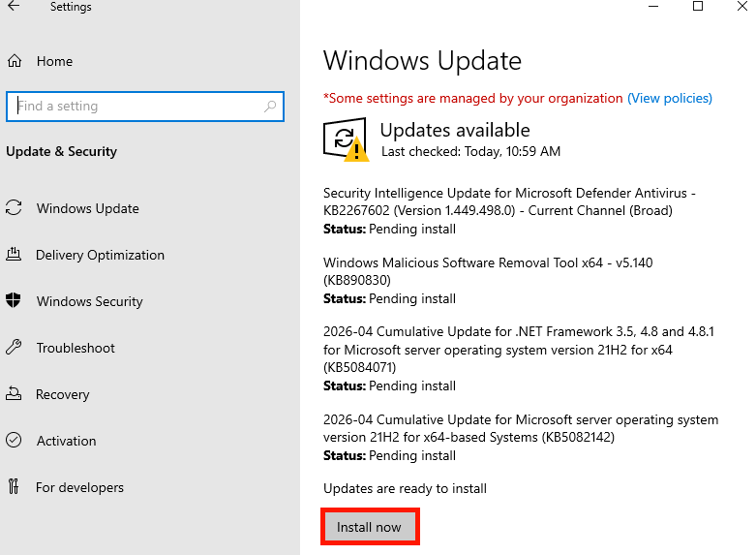
Task: Click the update status warning icon
Action: coord(346,139)
